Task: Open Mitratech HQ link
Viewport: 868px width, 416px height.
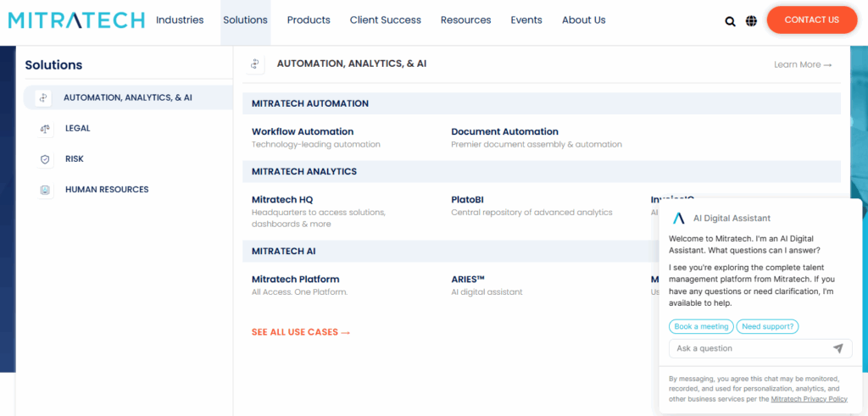Action: pos(282,200)
